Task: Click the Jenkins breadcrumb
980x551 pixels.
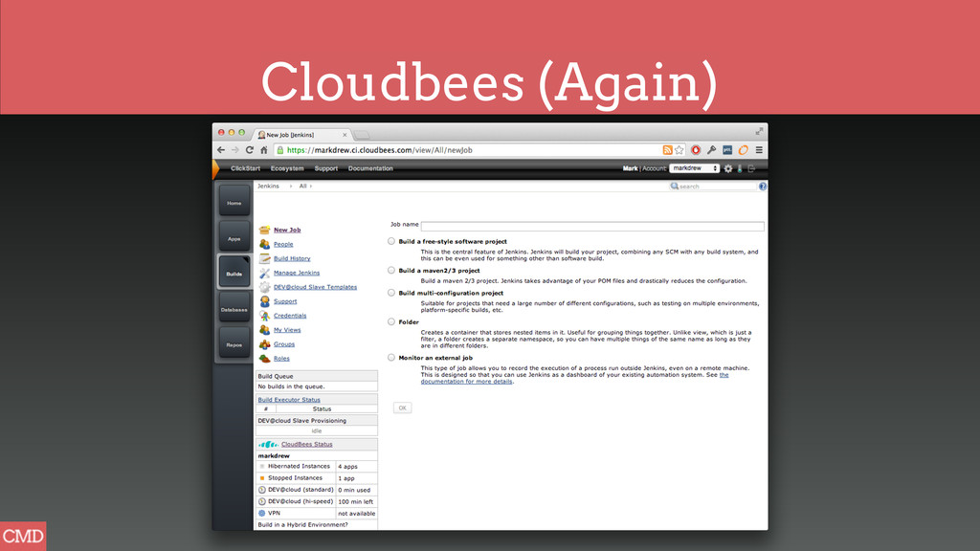Action: tap(268, 187)
